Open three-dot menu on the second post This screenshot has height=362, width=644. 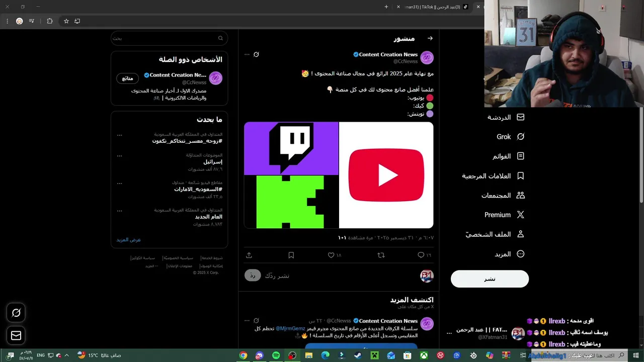point(247,321)
